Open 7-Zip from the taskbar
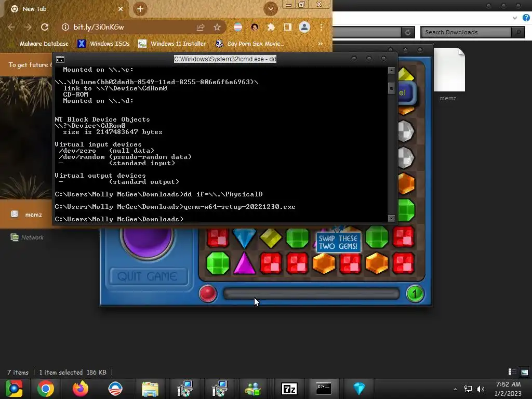Viewport: 532px width, 399px height. (289, 389)
